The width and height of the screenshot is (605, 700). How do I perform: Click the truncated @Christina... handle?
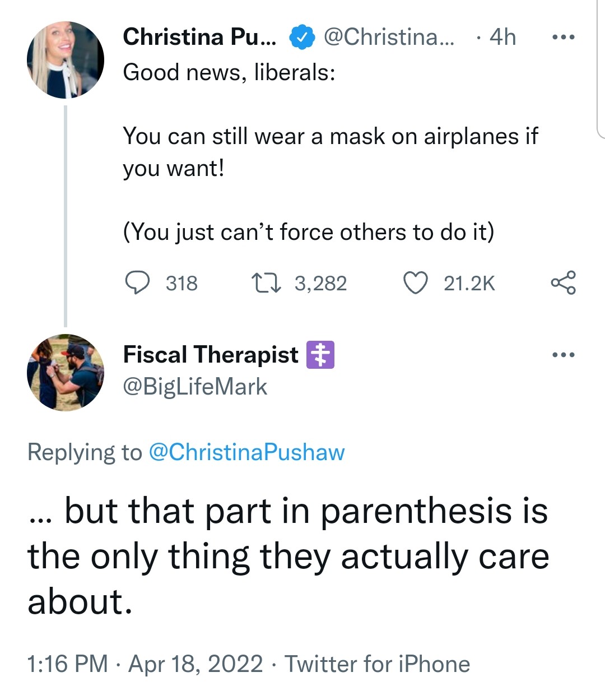[x=389, y=37]
